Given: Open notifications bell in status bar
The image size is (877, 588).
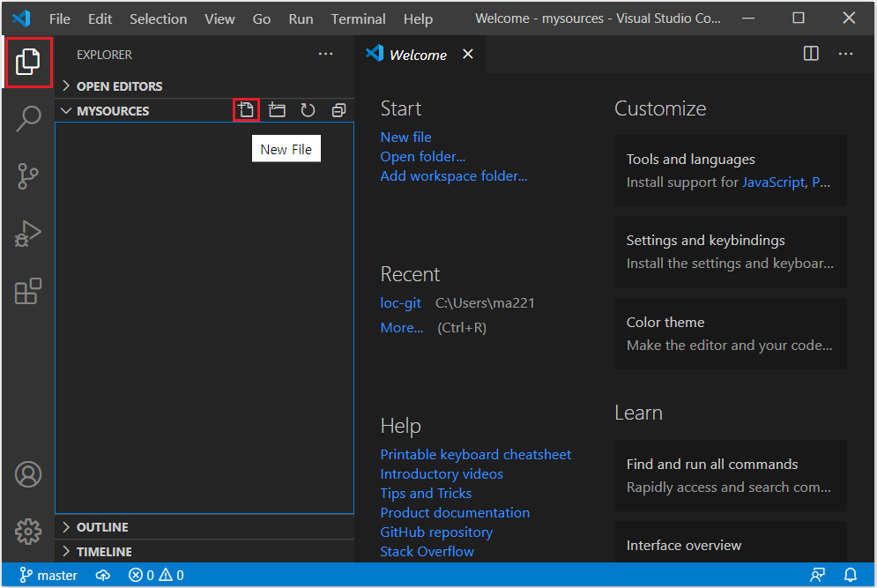Looking at the screenshot, I should [851, 575].
